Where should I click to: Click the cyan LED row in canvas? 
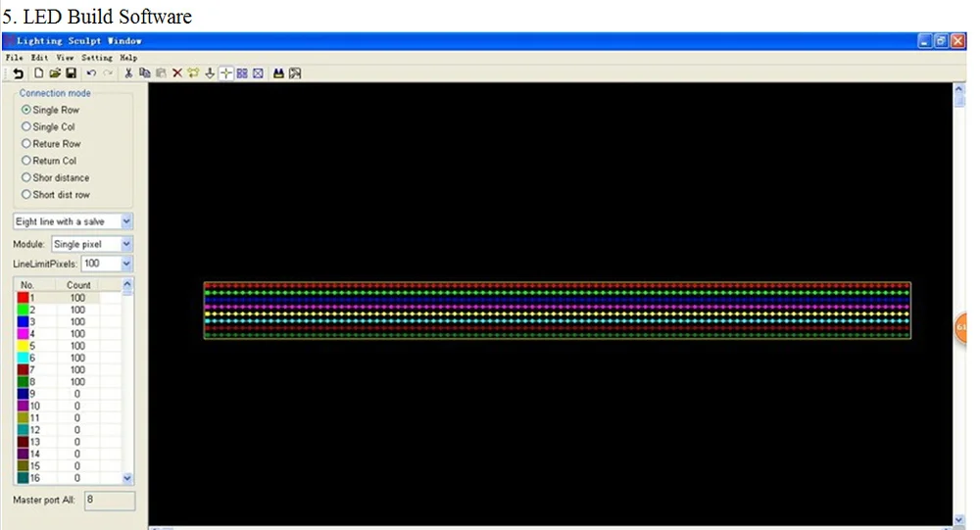point(557,320)
